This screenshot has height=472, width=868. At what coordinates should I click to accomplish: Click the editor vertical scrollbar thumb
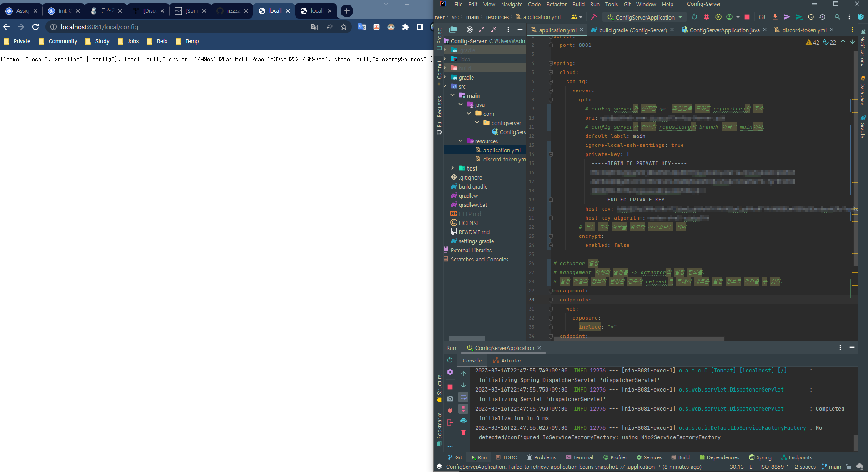[x=855, y=159]
